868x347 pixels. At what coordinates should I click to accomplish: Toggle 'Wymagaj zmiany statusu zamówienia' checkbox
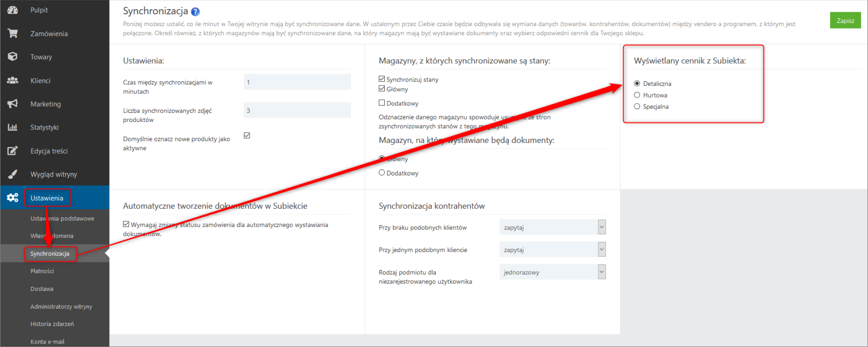(126, 224)
